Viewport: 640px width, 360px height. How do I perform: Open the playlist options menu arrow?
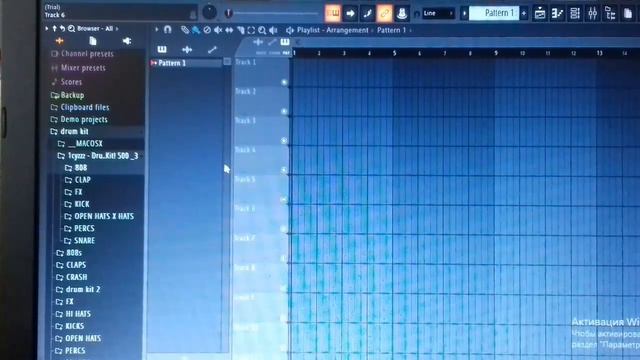click(157, 29)
